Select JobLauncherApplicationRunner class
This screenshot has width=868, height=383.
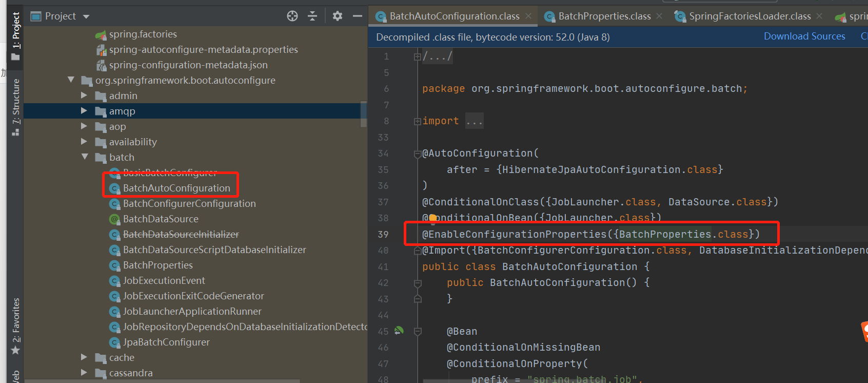tap(192, 312)
